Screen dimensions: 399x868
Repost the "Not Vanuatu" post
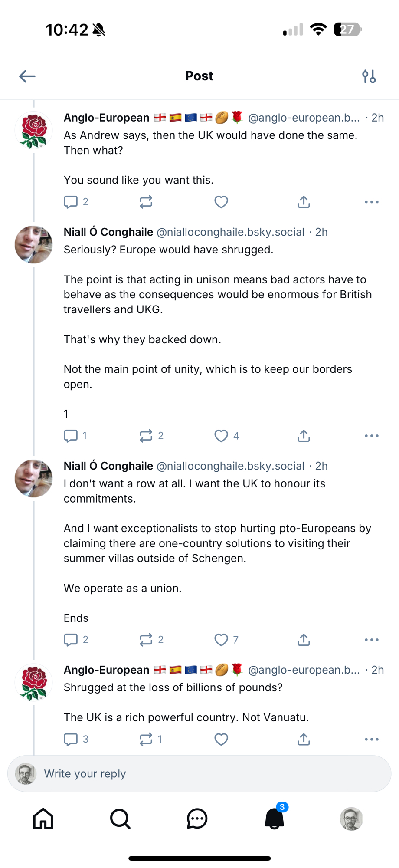(x=146, y=739)
